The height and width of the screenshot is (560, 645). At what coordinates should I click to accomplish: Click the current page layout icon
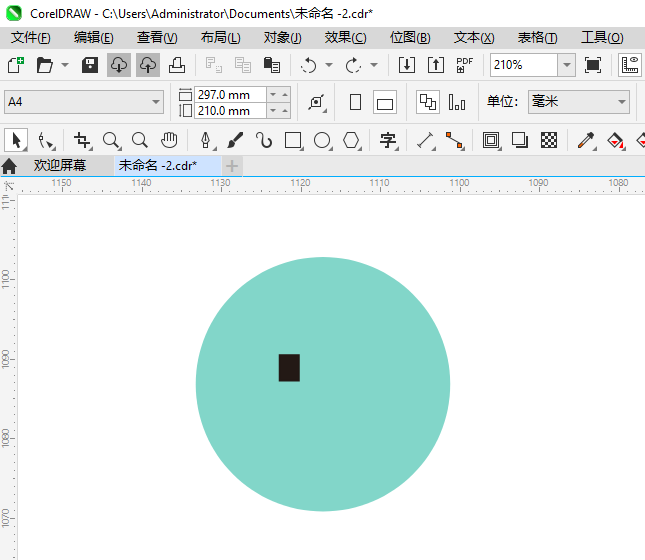[457, 102]
